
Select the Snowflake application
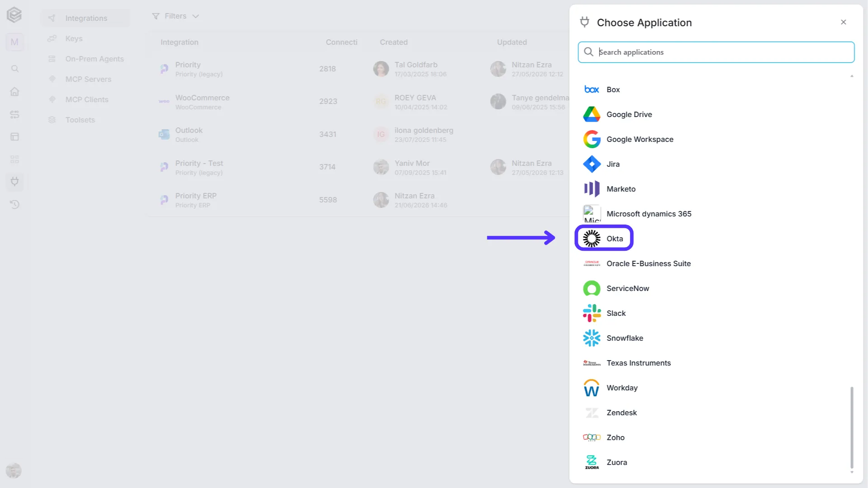pyautogui.click(x=716, y=338)
